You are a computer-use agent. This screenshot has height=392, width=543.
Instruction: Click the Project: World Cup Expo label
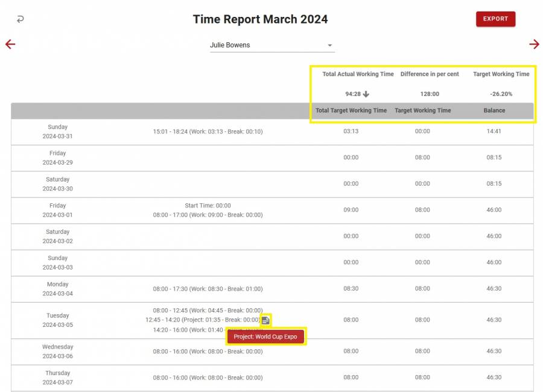[x=265, y=337]
